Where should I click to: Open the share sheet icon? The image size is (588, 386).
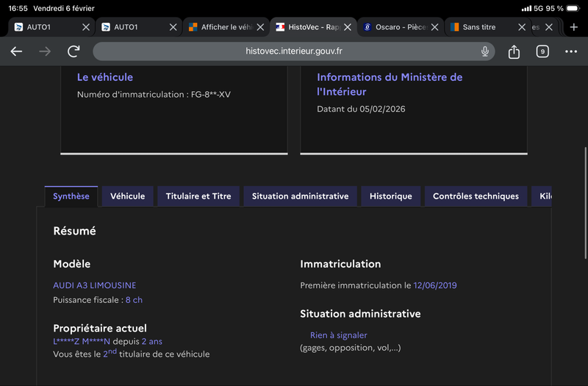514,51
